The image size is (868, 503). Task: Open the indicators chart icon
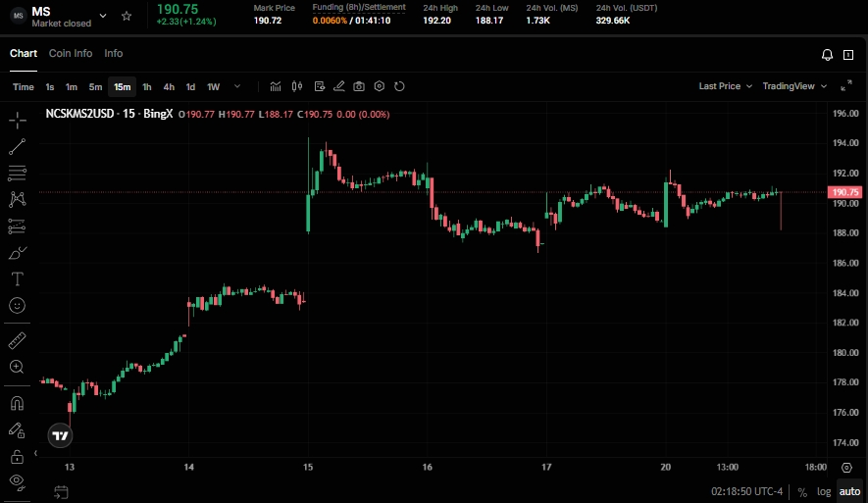click(276, 86)
